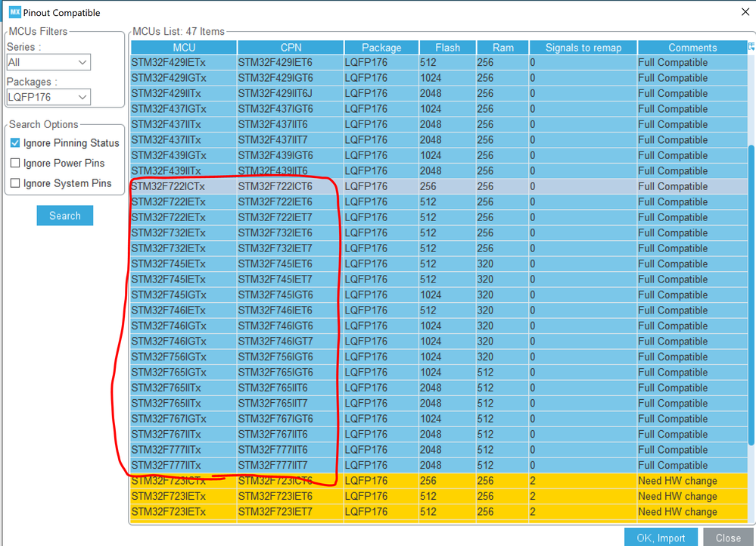The width and height of the screenshot is (756, 546).
Task: Click the STM32F765IIT7 CPN cell
Action: tap(291, 403)
